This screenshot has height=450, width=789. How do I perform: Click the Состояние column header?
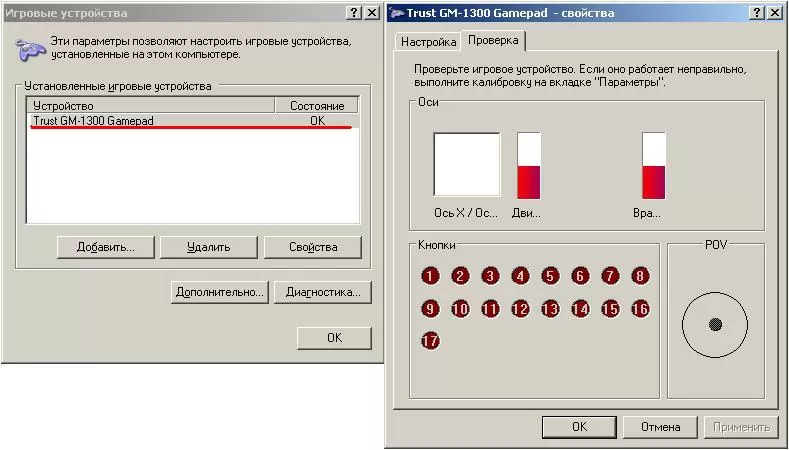(317, 106)
